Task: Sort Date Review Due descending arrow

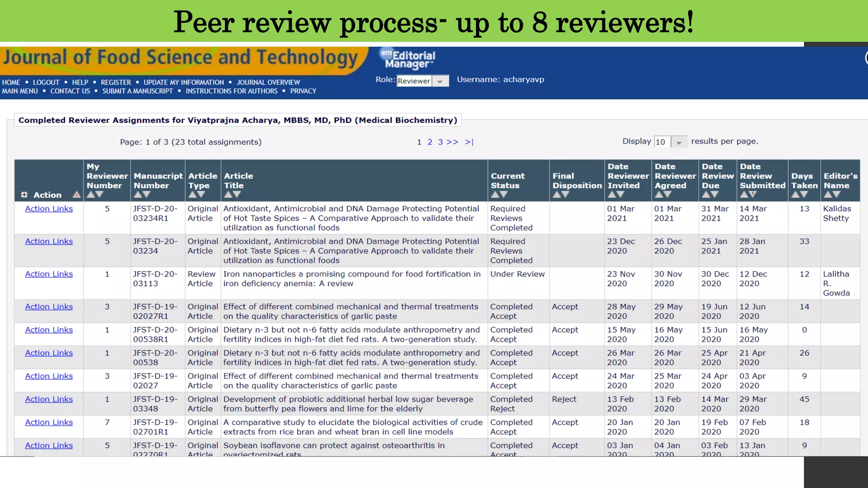Action: pyautogui.click(x=715, y=194)
